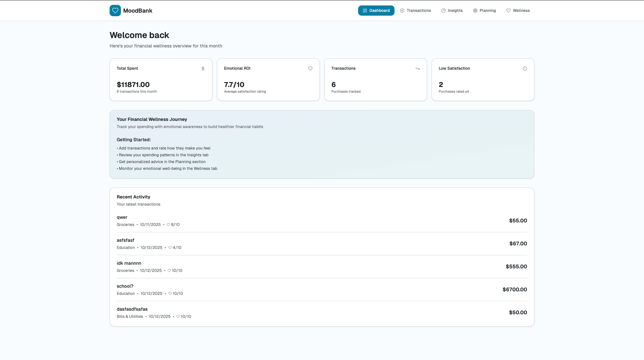Image resolution: width=644 pixels, height=360 pixels.
Task: Open the Planning section tab
Action: coord(485,11)
